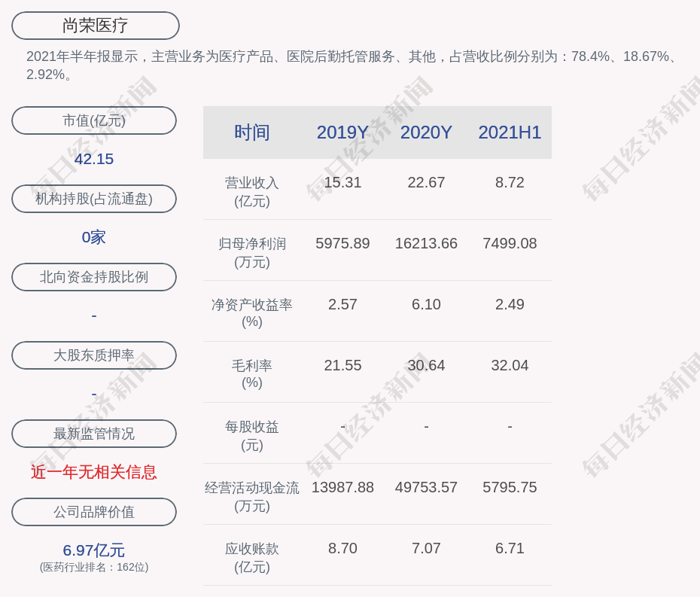Select the 大股东质押率 label
700x597 pixels.
tap(94, 355)
